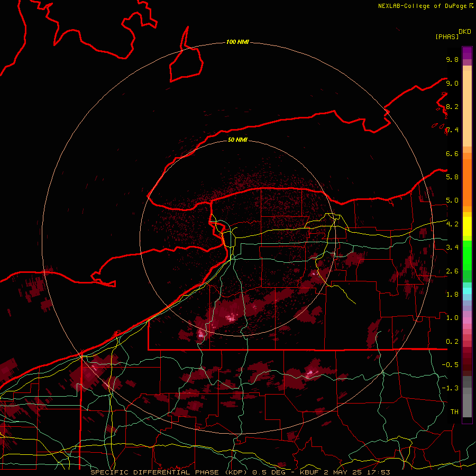Click the 3.4 color scale value
Image resolution: width=476 pixels, height=476 pixels.
click(x=452, y=247)
